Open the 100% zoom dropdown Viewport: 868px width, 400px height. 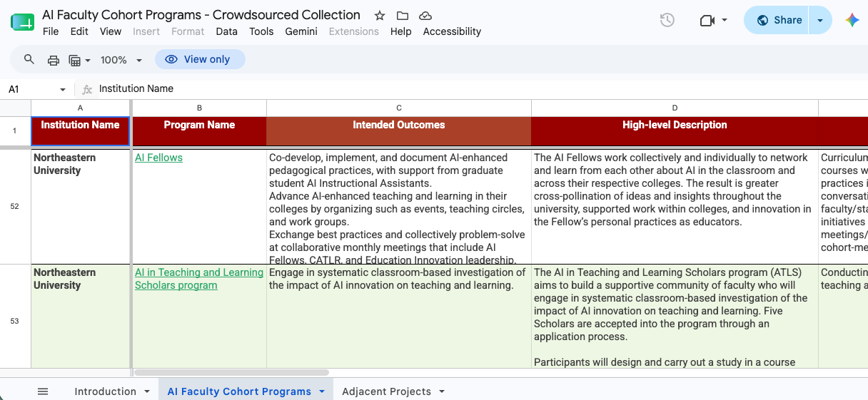pyautogui.click(x=121, y=60)
